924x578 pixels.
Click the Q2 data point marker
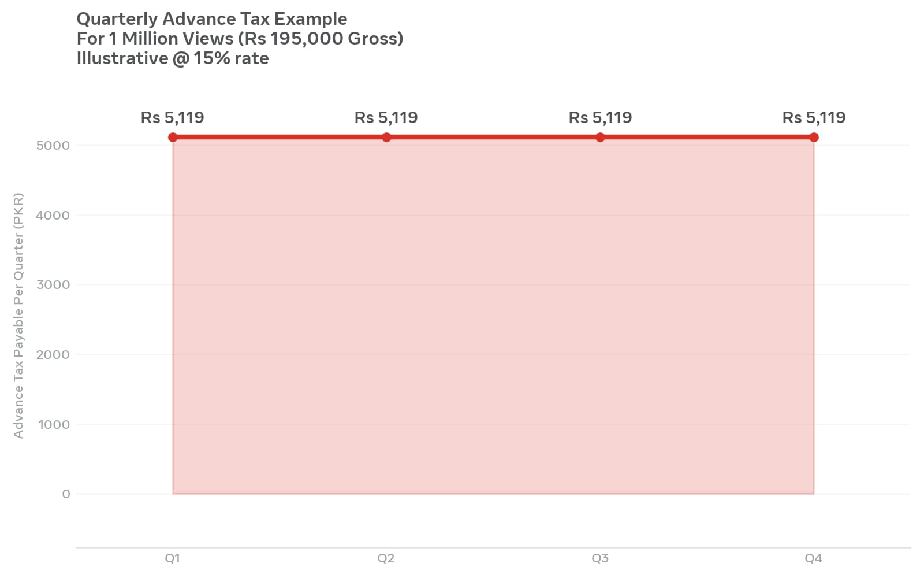coord(386,137)
